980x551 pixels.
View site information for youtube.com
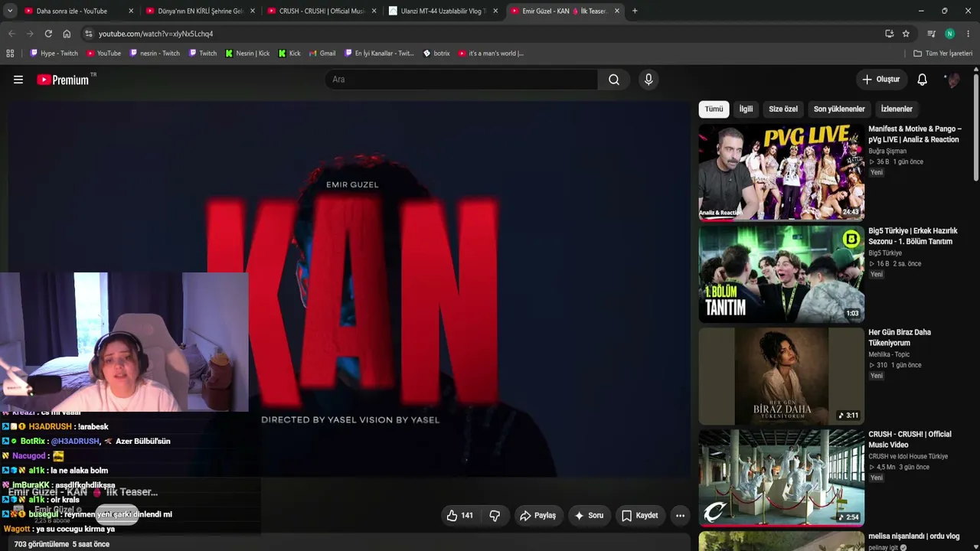pyautogui.click(x=89, y=34)
